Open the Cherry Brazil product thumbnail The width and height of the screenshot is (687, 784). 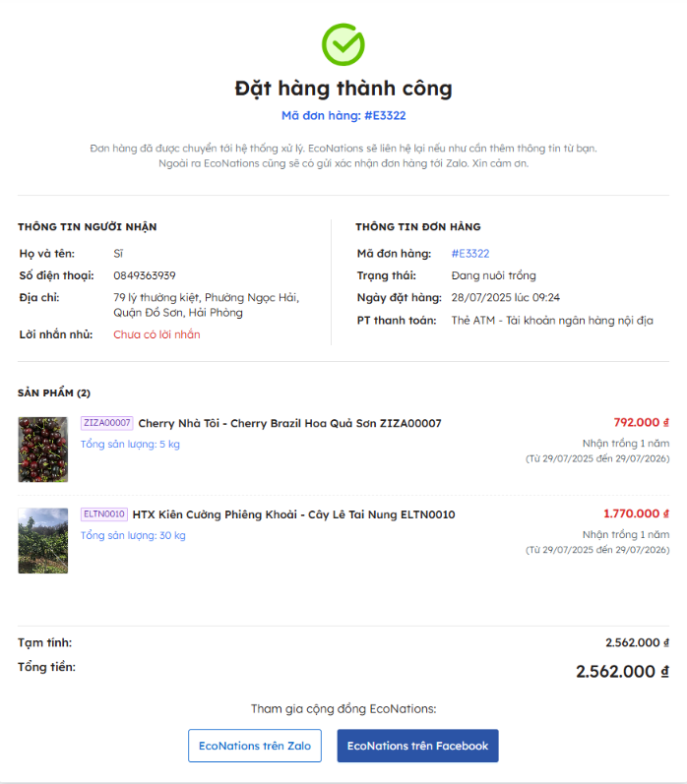pos(43,450)
